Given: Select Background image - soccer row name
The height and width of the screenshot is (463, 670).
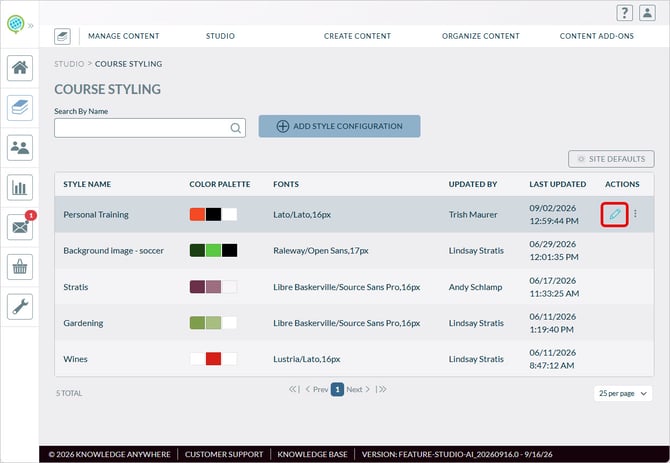Looking at the screenshot, I should click(113, 251).
